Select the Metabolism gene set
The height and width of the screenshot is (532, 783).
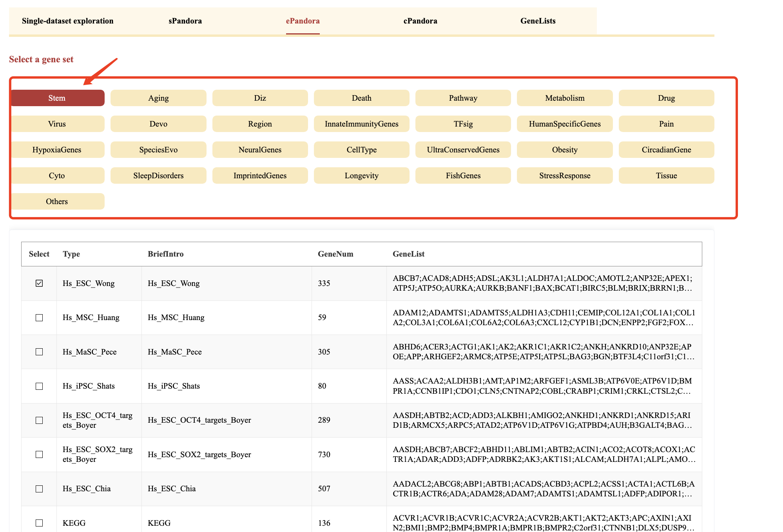tap(565, 98)
